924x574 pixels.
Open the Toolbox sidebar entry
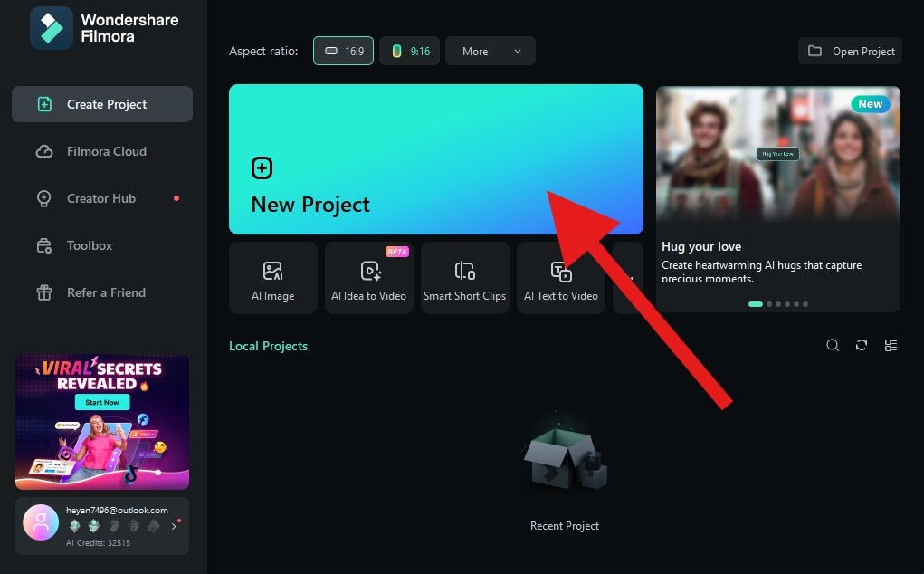102,245
